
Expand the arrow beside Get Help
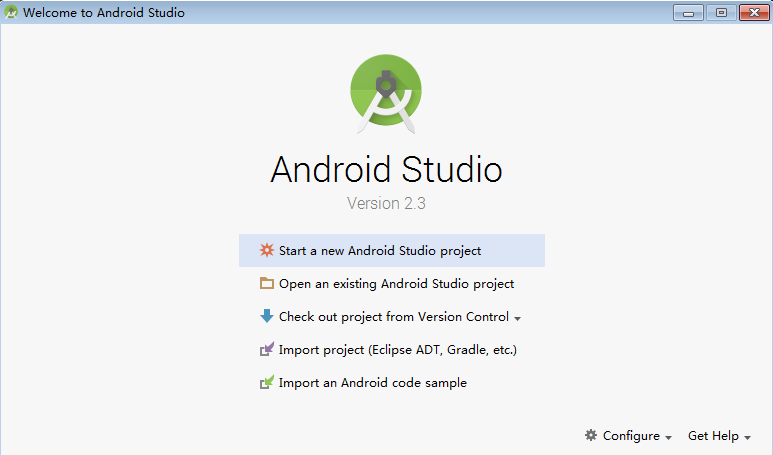pos(747,438)
